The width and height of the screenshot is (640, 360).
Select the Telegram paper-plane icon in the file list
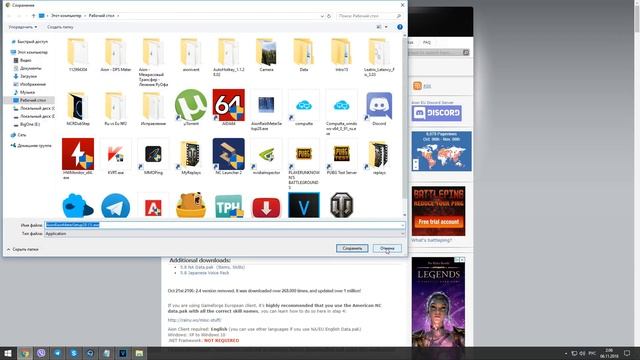(x=116, y=206)
